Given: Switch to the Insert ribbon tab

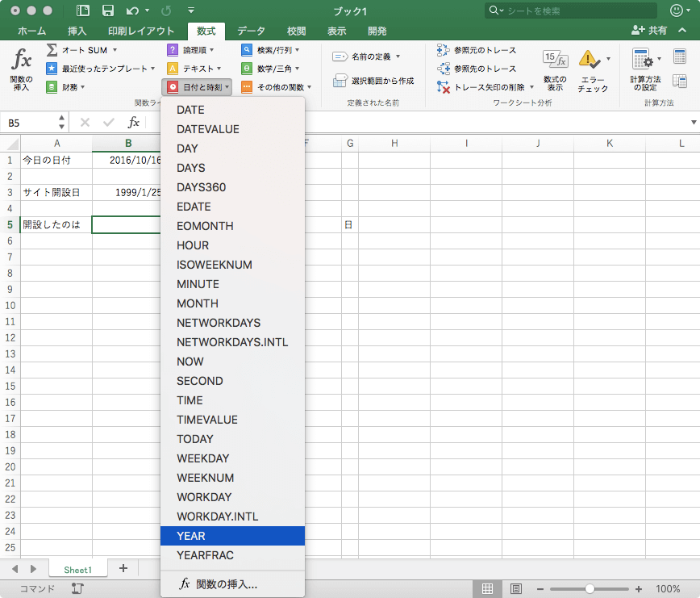Looking at the screenshot, I should click(77, 31).
